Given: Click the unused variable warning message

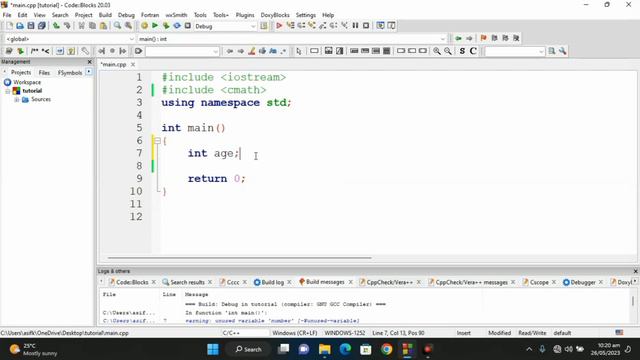Looking at the screenshot, I should pyautogui.click(x=272, y=321).
